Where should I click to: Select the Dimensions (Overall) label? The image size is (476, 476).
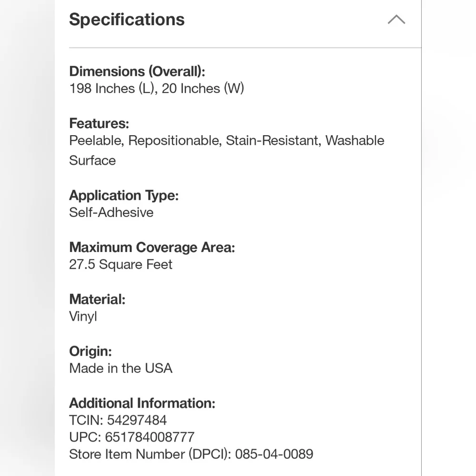[x=137, y=71]
